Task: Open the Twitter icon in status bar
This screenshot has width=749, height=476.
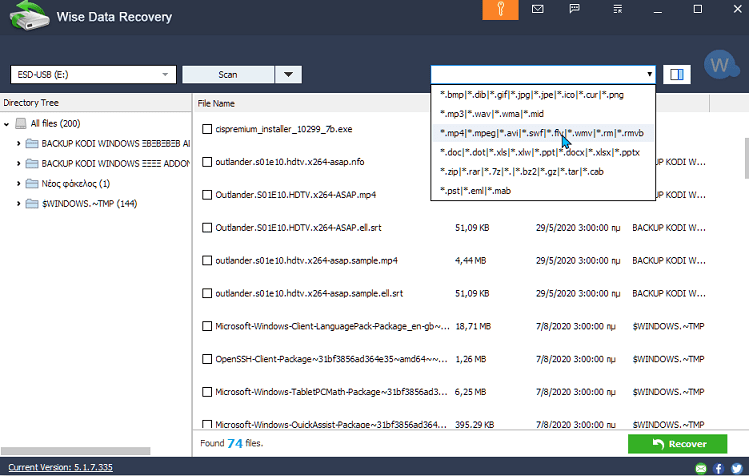Action: (x=736, y=468)
